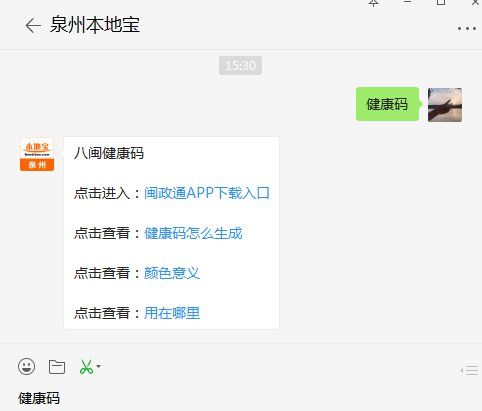The height and width of the screenshot is (411, 482).
Task: Minimize the chat window
Action: coord(407,2)
